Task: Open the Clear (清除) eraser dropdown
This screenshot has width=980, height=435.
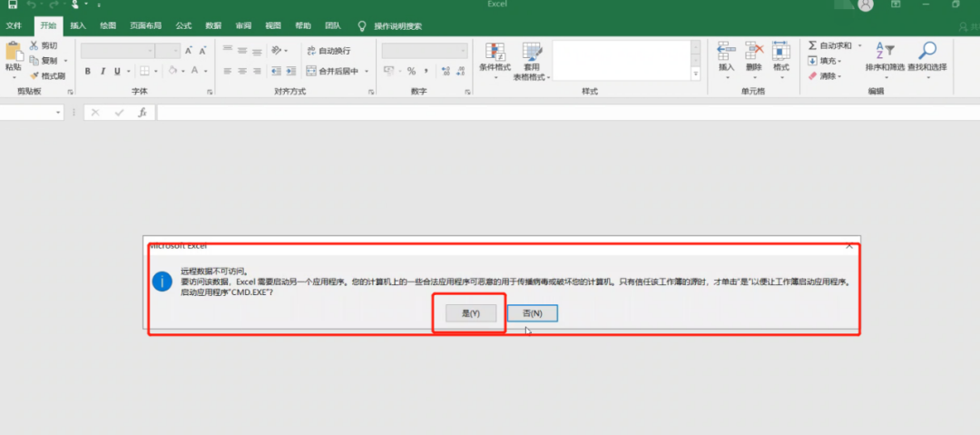Action: 825,75
